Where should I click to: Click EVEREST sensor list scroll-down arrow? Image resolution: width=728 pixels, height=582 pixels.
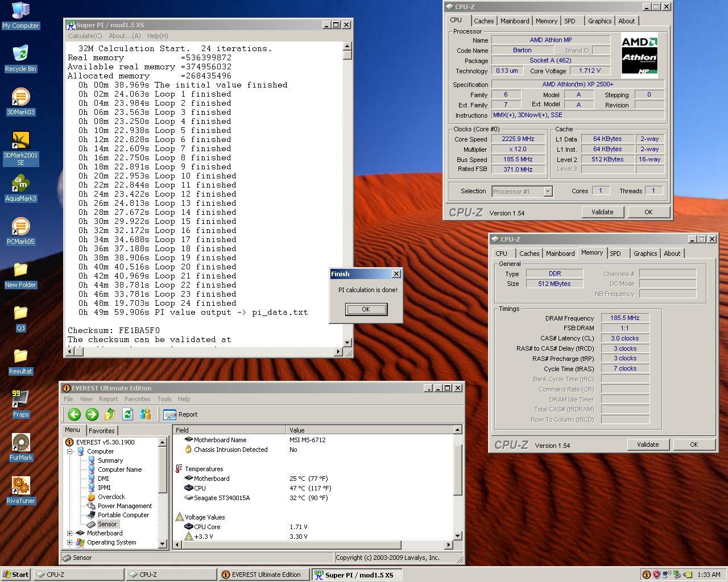[x=457, y=535]
